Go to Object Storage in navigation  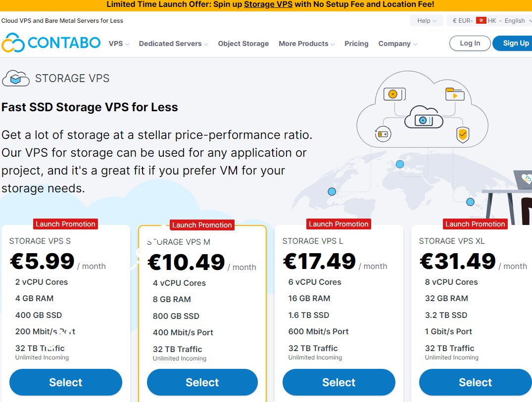[243, 44]
